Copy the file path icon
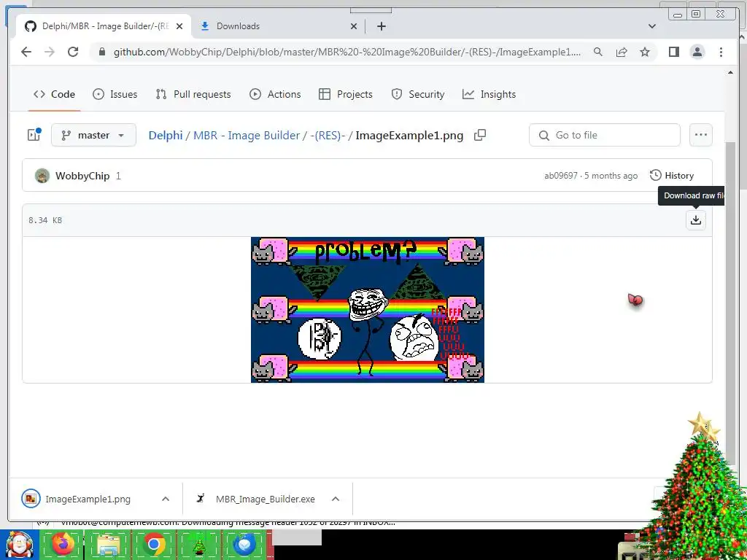 coord(480,135)
